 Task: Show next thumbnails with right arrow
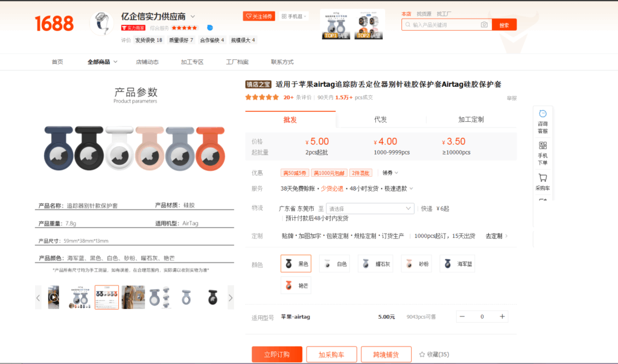point(231,298)
